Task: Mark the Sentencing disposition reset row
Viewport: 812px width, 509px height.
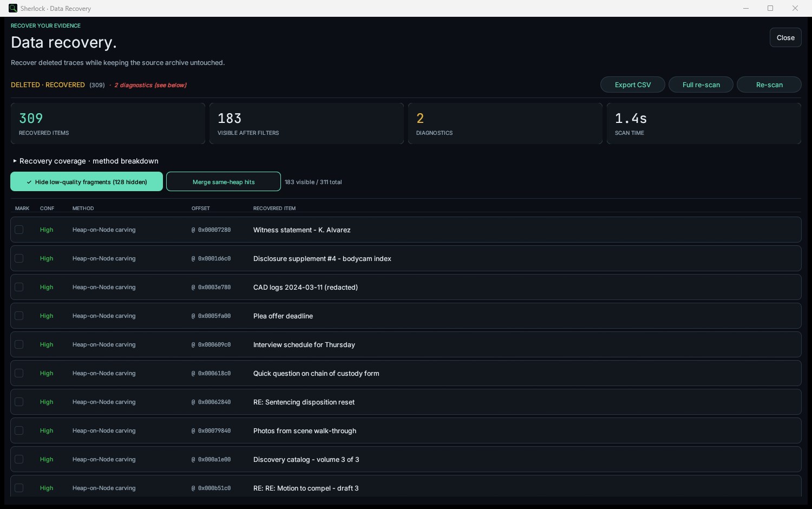Action: [x=19, y=402]
